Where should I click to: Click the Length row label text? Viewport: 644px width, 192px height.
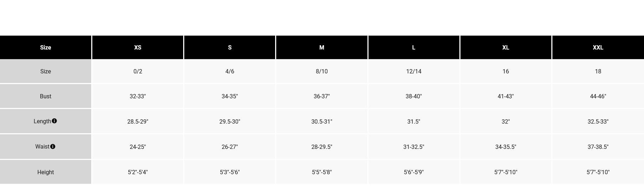42,121
